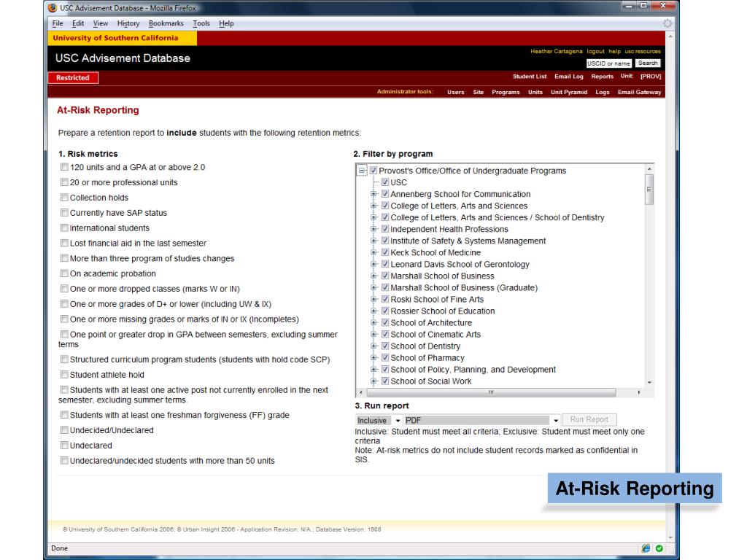Check 'Undeclared/undecided students with more than 50 units'
The height and width of the screenshot is (560, 747).
(x=64, y=461)
